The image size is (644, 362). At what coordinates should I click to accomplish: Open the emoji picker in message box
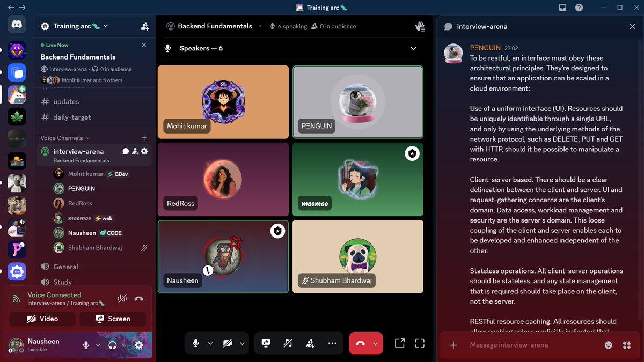[608, 345]
